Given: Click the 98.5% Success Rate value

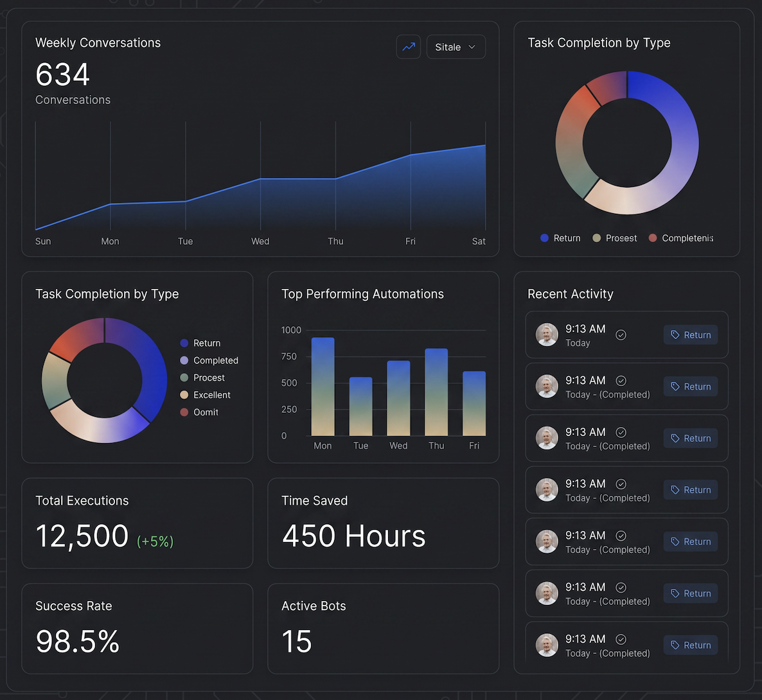Looking at the screenshot, I should pos(78,641).
